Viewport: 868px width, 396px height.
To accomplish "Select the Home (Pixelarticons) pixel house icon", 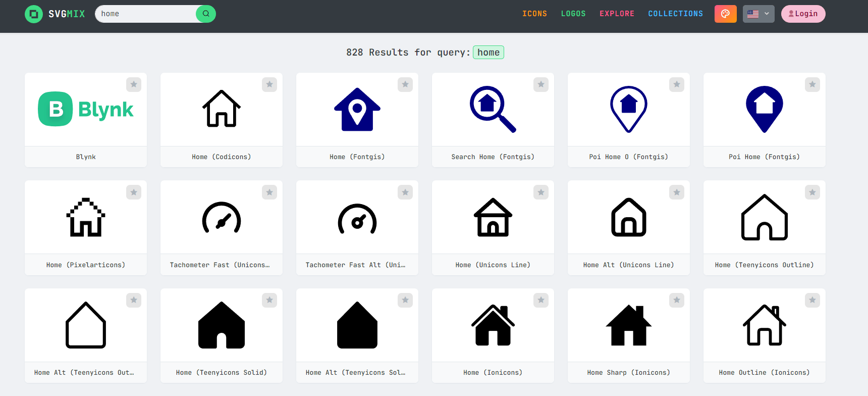I will [86, 217].
